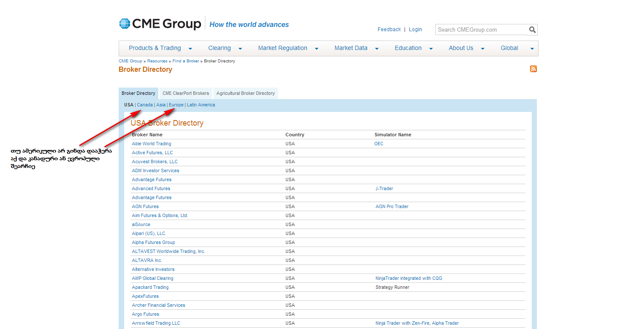644x329 pixels.
Task: Click the Broker Name column header
Action: [147, 135]
